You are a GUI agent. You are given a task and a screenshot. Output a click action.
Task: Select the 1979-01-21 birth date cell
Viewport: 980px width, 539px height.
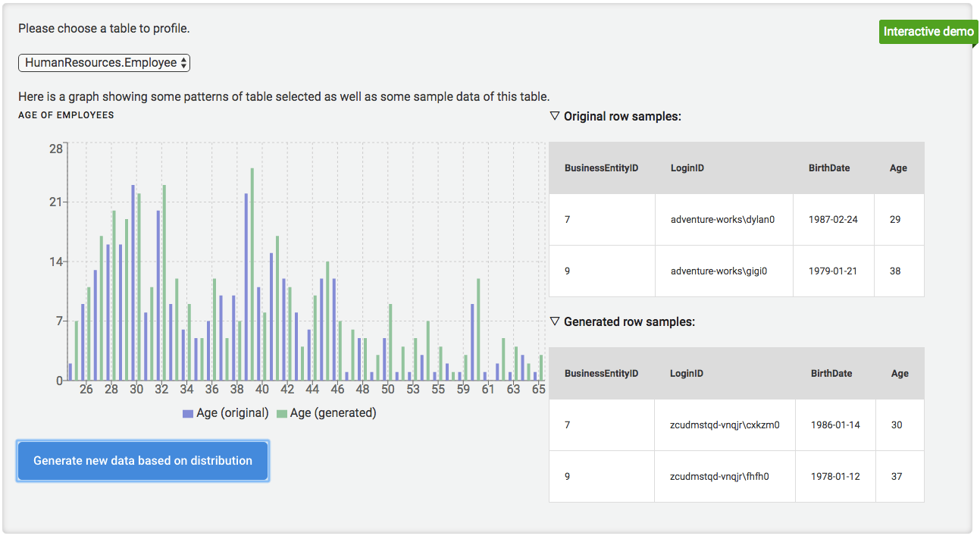coord(834,271)
